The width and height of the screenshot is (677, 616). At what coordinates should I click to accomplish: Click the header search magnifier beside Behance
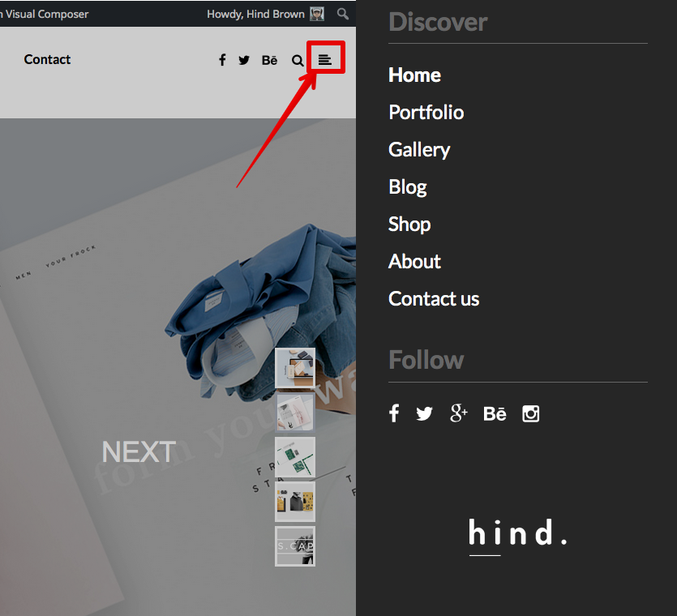pos(298,60)
